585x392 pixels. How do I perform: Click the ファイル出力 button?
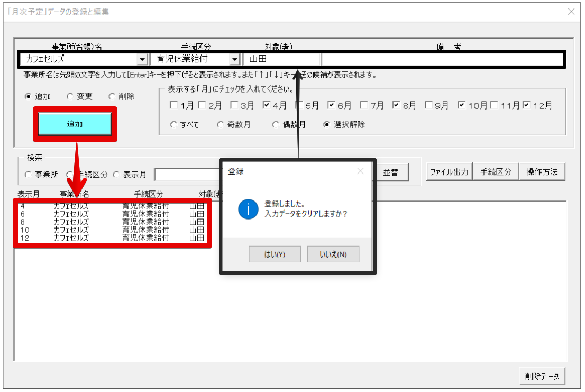pos(449,172)
